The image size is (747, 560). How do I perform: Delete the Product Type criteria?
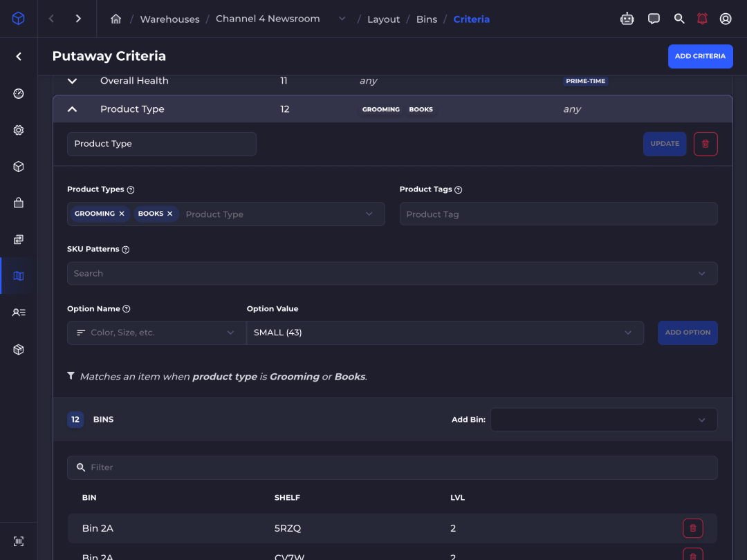pos(705,144)
